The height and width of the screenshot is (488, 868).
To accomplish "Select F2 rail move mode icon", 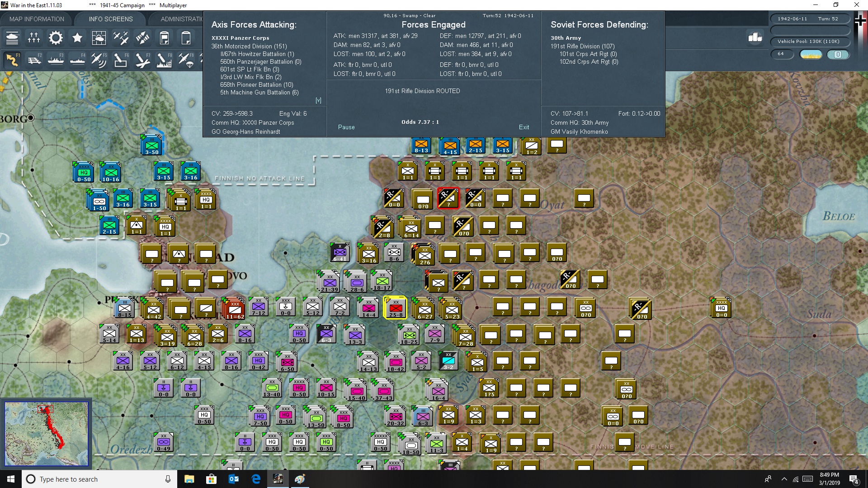I will pyautogui.click(x=34, y=60).
